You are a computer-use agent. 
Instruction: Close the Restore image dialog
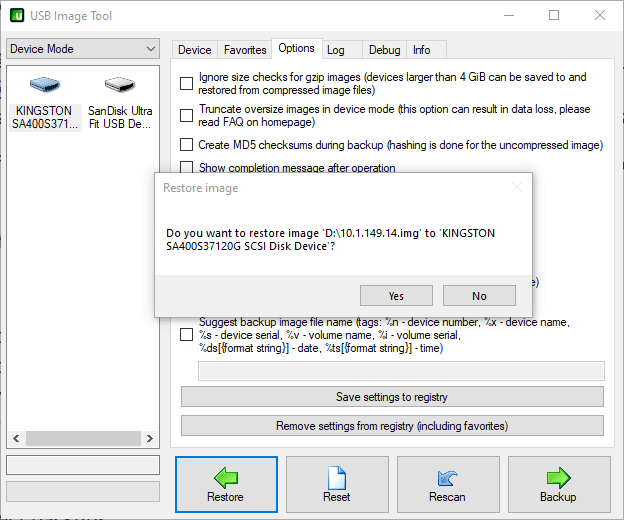[x=517, y=187]
